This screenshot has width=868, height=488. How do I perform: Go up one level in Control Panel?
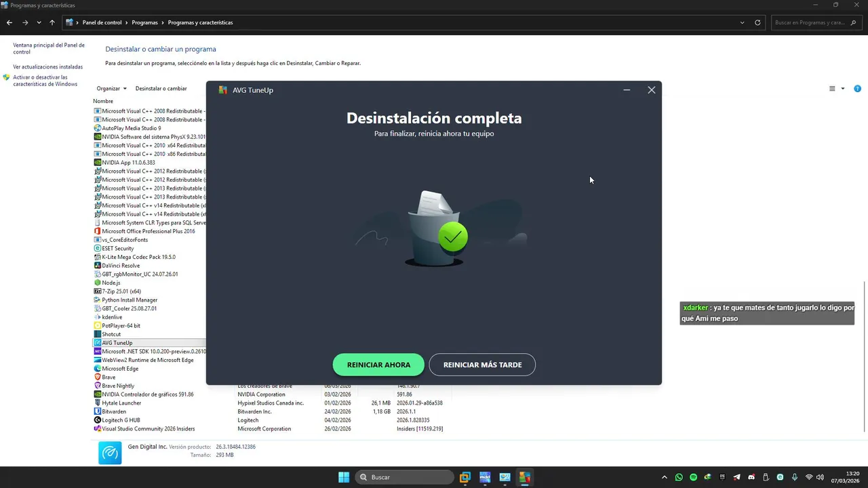[x=52, y=22]
